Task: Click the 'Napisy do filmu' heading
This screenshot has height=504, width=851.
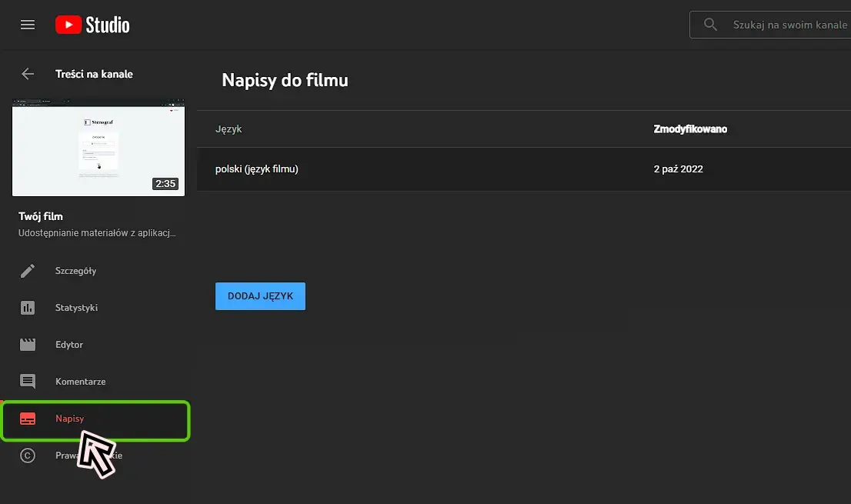Action: coord(285,80)
